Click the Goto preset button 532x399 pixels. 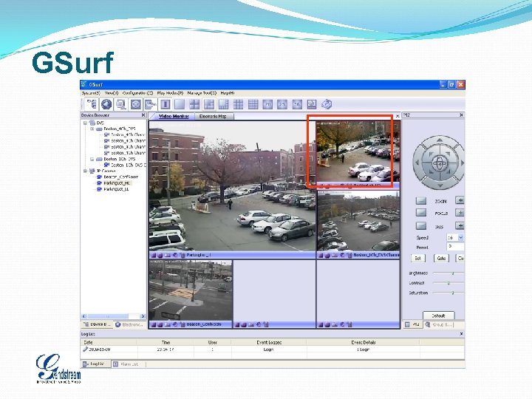pyautogui.click(x=441, y=258)
